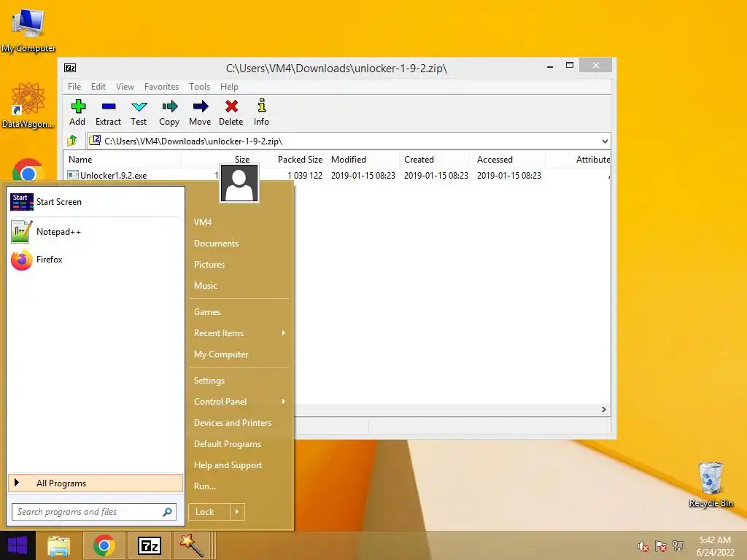Screen dimensions: 747x560
Task: Click the muted volume tray icon
Action: point(643,546)
